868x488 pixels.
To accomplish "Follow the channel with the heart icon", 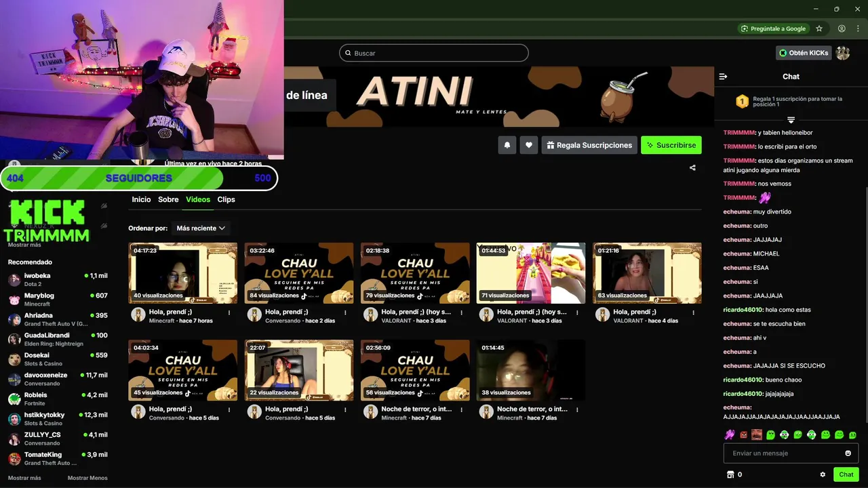I will (529, 145).
